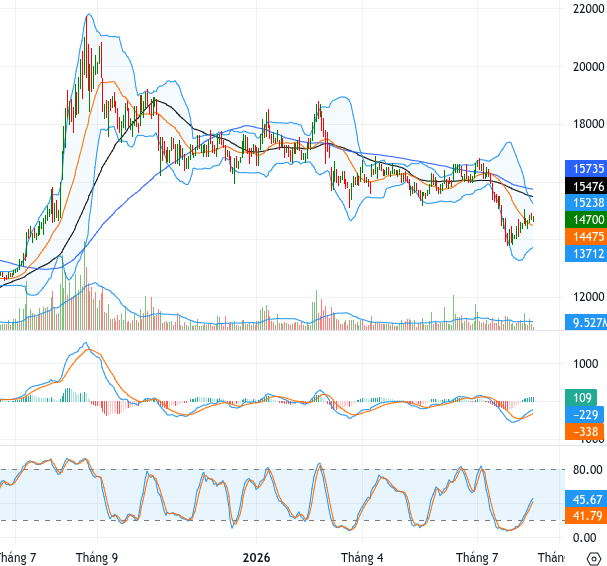Click the 20000 price scale tick

(588, 67)
